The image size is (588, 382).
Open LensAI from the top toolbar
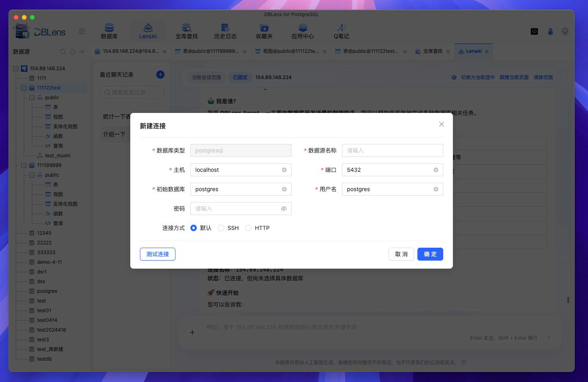[x=148, y=31]
